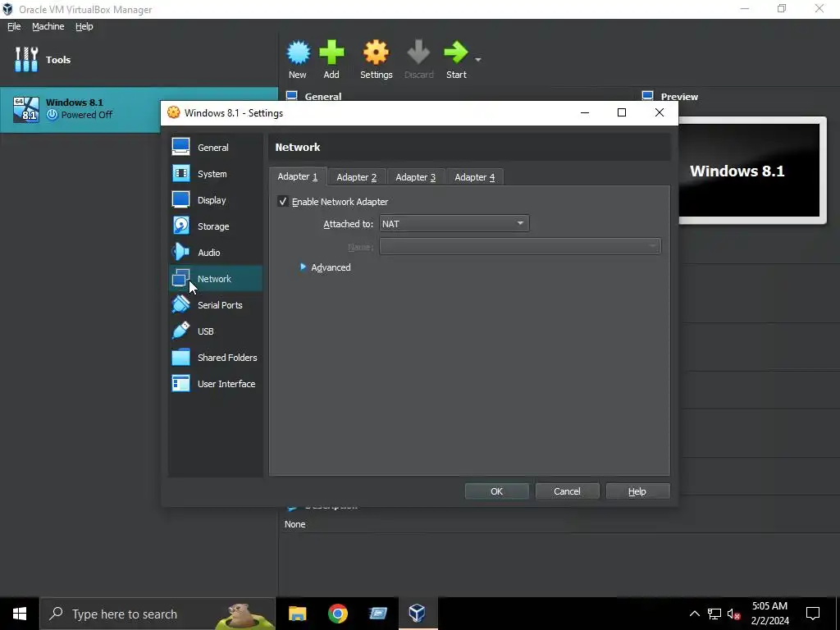Open the Start button dropdown arrow
Screen dimensions: 840x630
pyautogui.click(x=478, y=59)
